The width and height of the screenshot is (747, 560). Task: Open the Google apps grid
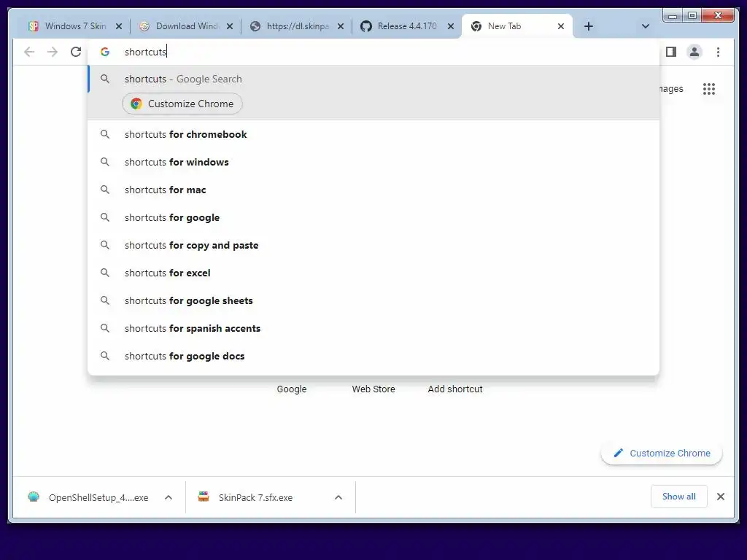(x=709, y=88)
